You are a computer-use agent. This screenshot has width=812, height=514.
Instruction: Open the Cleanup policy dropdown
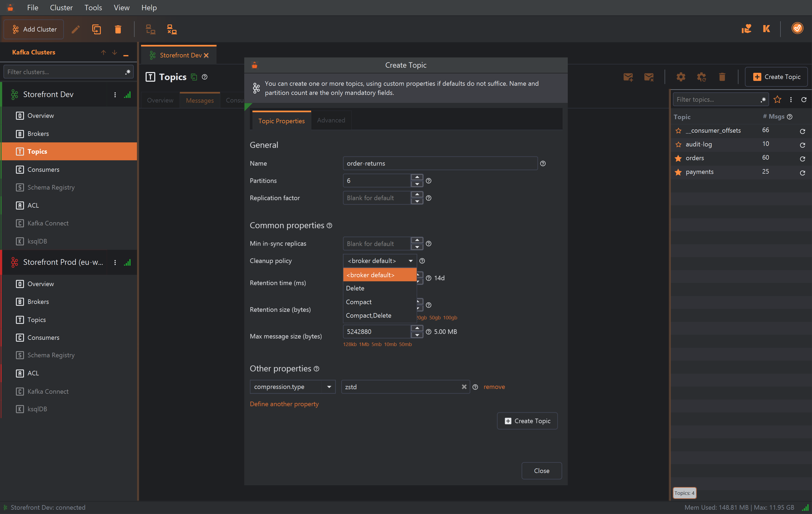click(x=380, y=261)
